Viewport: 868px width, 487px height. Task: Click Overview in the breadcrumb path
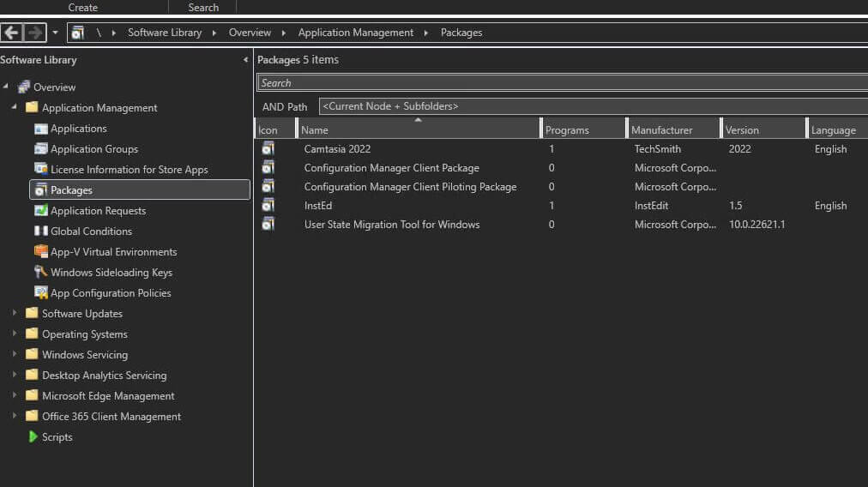250,33
